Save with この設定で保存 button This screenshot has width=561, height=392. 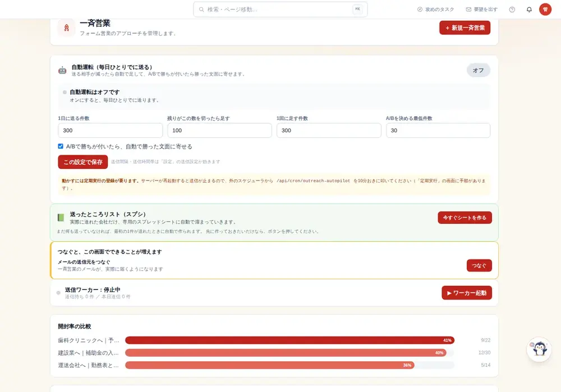click(82, 162)
